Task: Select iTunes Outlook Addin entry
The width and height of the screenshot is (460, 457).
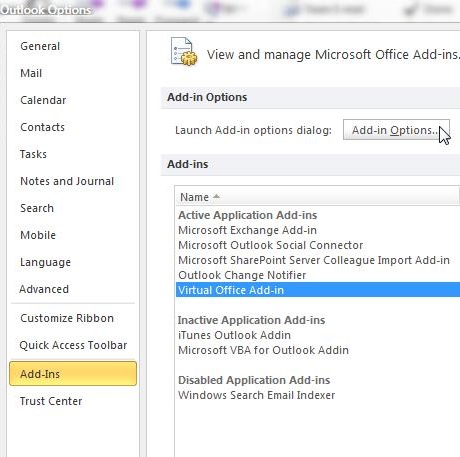Action: click(317, 335)
